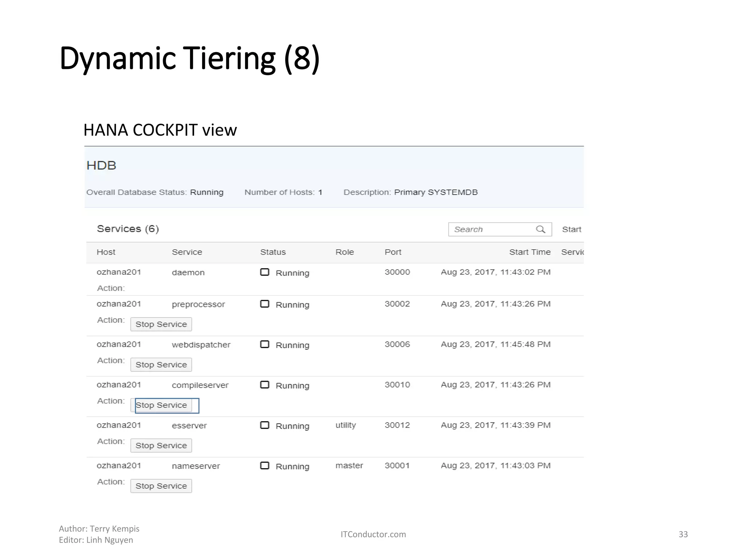Click the Primary SYSTEMDB description
Image resolution: width=747 pixels, height=560 pixels.
[436, 192]
